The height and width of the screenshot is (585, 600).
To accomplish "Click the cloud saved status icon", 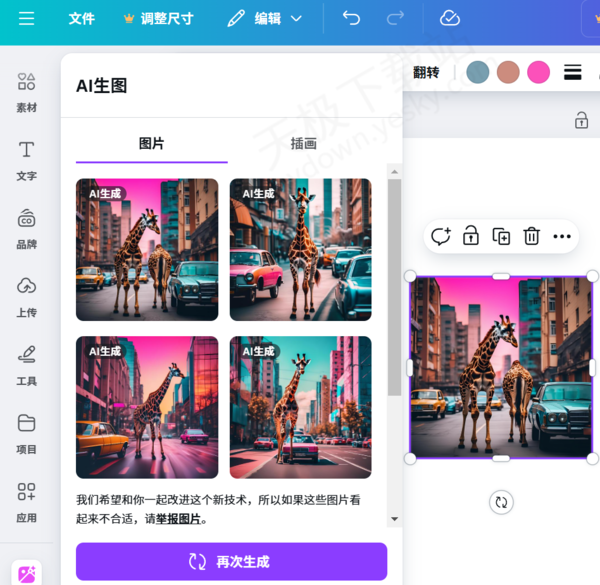I will point(450,18).
